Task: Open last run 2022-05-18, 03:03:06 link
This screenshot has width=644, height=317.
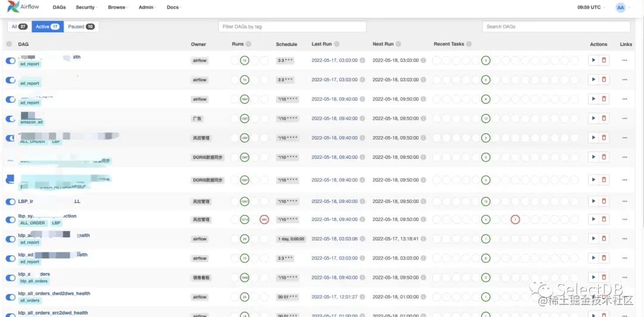Action: click(x=335, y=238)
